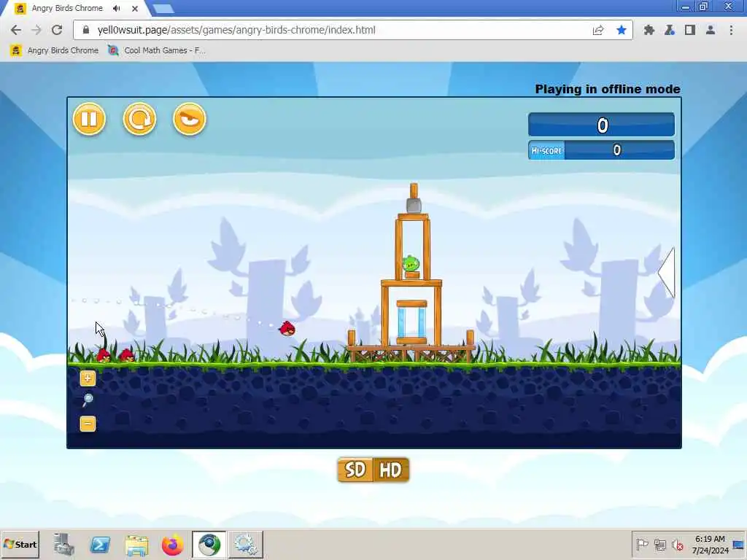Select the Angry Birds Chrome tab
This screenshot has width=747, height=560.
[66, 8]
